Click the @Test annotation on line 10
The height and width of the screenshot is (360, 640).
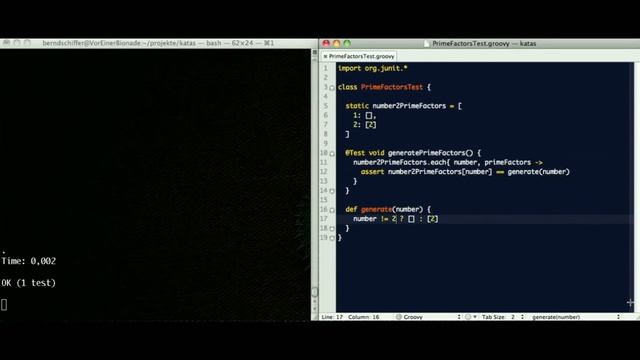pos(355,153)
